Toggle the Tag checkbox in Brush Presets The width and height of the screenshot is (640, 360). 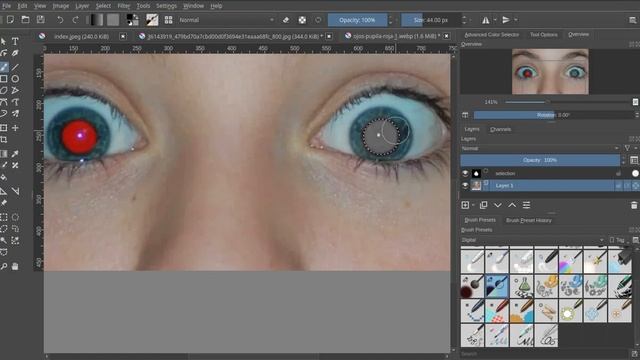[611, 240]
